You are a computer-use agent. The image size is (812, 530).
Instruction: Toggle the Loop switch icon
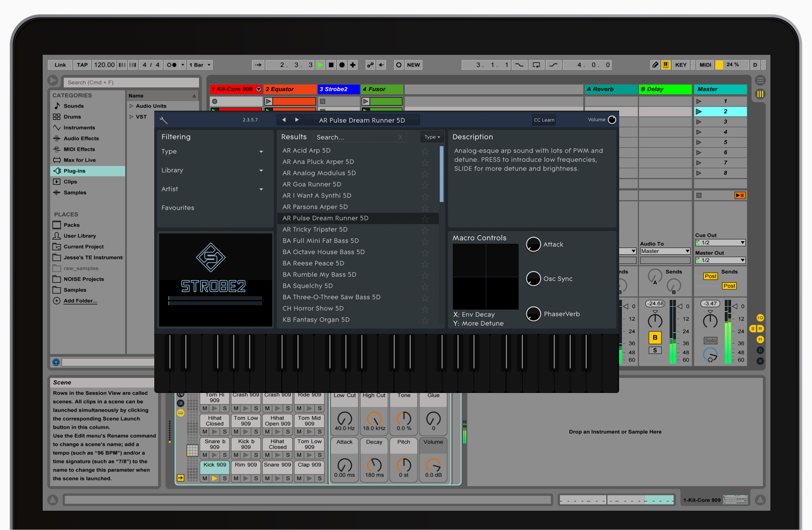coord(536,65)
